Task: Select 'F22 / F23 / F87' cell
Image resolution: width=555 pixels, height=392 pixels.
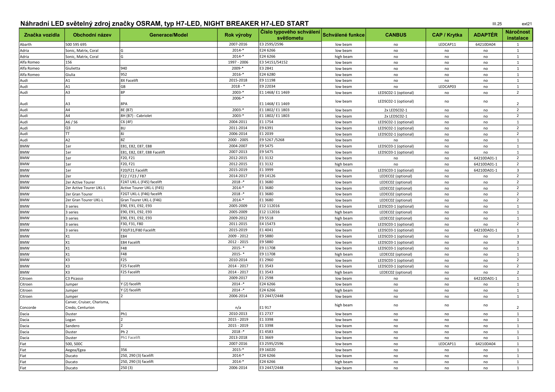Action: coord(168,176)
